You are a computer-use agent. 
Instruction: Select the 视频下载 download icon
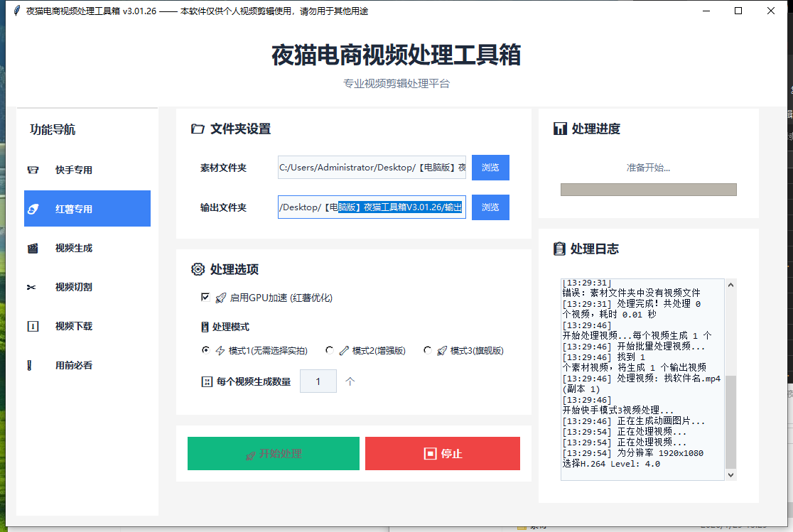pos(32,325)
